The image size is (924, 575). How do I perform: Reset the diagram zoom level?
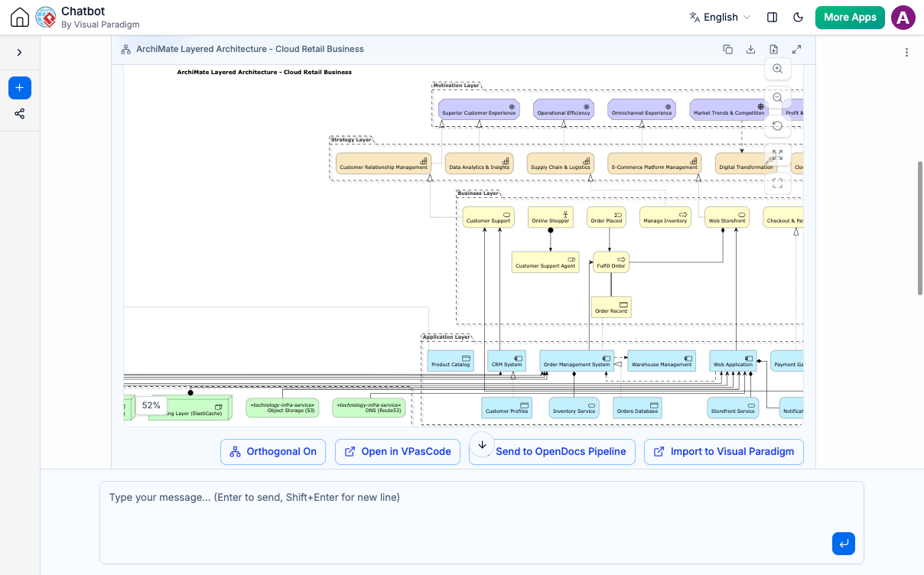click(x=778, y=126)
